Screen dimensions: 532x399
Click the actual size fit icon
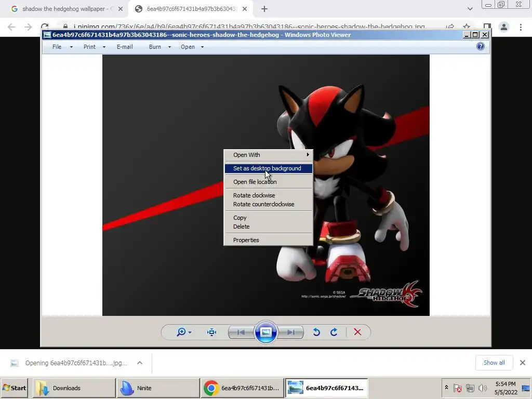pyautogui.click(x=212, y=332)
